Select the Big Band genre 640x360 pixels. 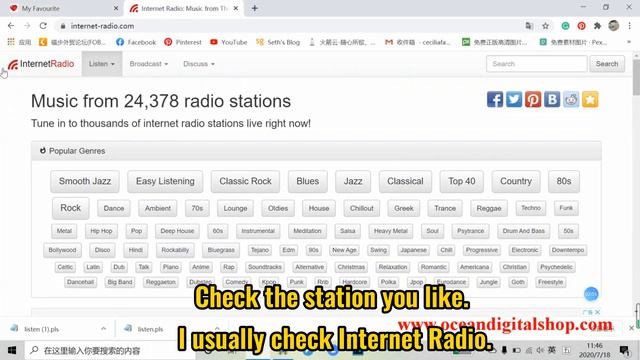point(120,282)
